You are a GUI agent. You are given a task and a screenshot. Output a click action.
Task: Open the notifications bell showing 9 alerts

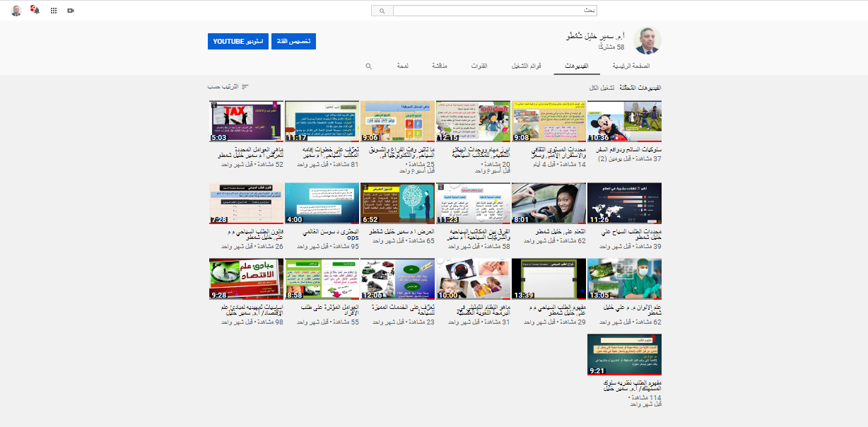(x=35, y=11)
